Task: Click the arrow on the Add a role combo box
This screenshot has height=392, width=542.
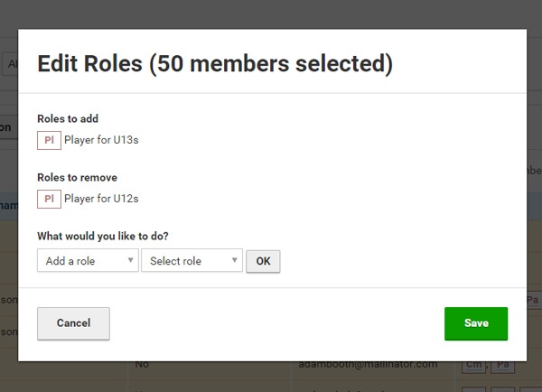Action: 130,260
